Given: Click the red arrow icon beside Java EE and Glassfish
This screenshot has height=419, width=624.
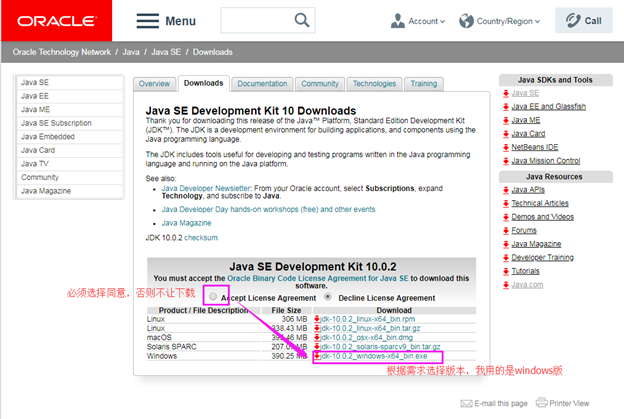Looking at the screenshot, I should coord(506,107).
